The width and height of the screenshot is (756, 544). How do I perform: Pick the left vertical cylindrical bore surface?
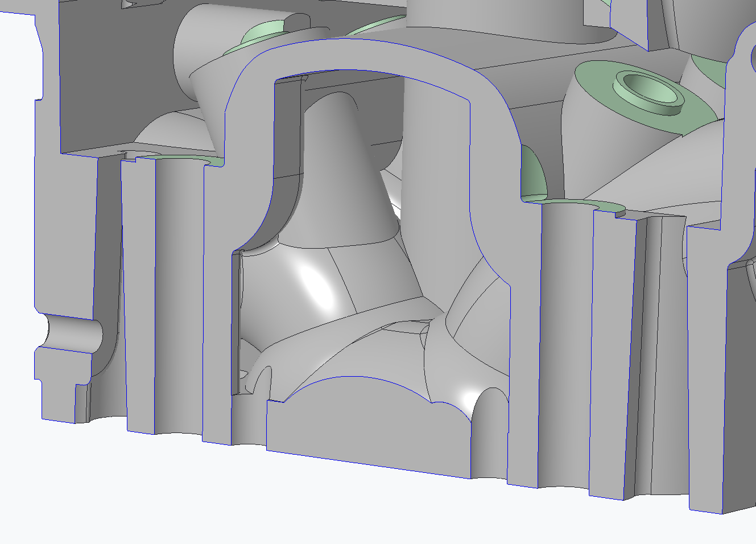178,296
